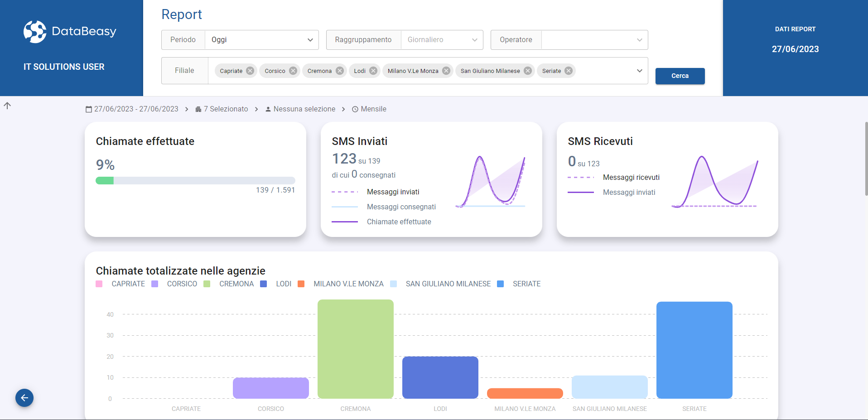Viewport: 868px width, 420px height.
Task: Toggle Chiamate effettuate series in SMS Inviati
Action: click(x=399, y=222)
